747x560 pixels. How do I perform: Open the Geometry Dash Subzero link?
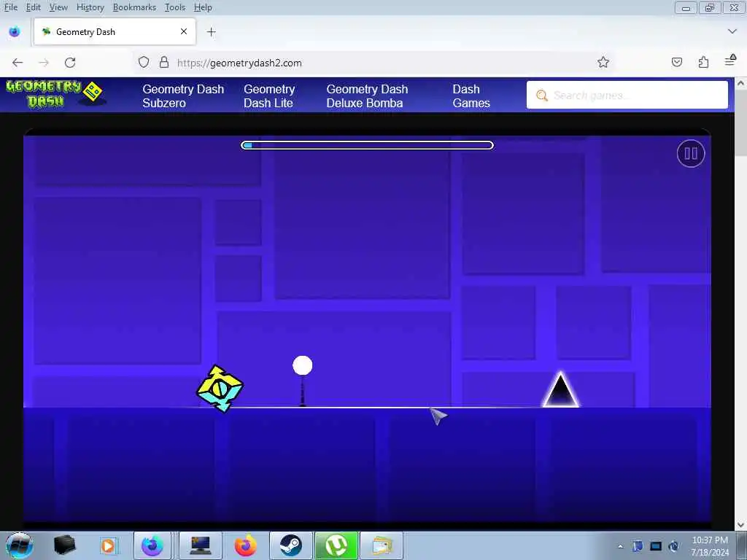pos(183,96)
